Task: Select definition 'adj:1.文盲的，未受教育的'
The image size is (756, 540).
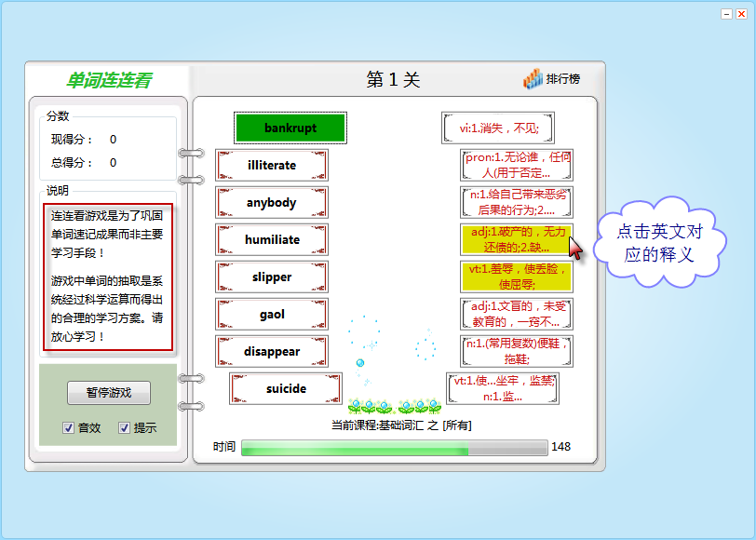Action: pyautogui.click(x=517, y=314)
